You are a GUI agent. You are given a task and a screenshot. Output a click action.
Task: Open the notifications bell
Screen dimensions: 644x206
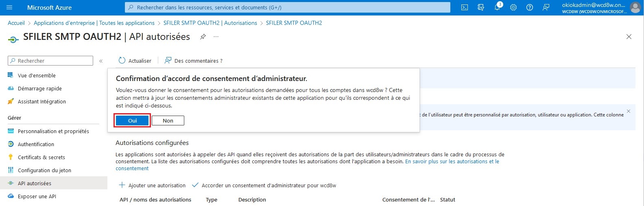click(x=497, y=7)
